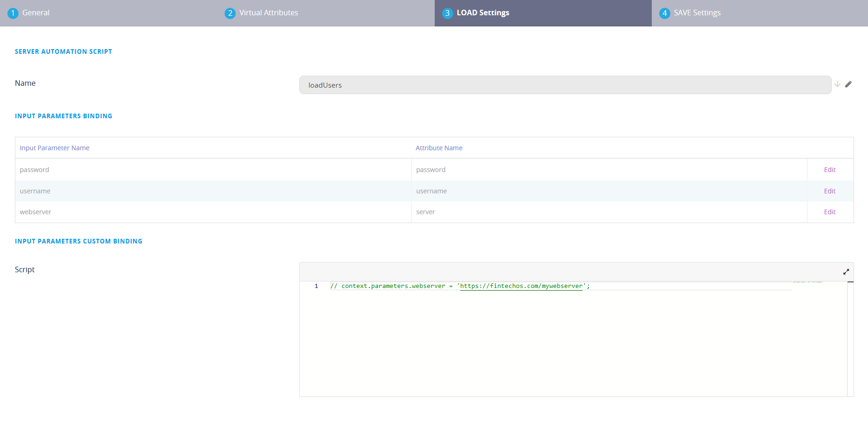Click the fintechos.com/mywebserver URL in the script
The height and width of the screenshot is (422, 868).
tap(521, 286)
